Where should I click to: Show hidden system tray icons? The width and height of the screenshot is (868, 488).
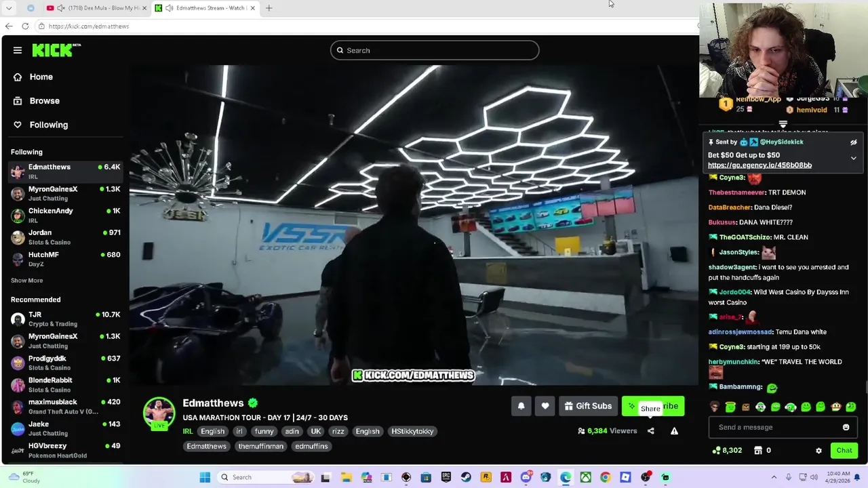[x=774, y=477]
